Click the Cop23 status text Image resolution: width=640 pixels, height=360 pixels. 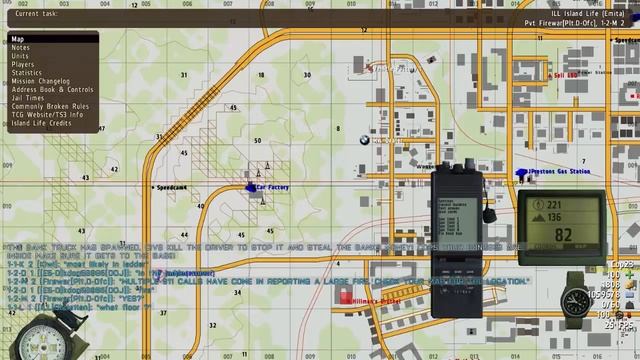pyautogui.click(x=622, y=264)
